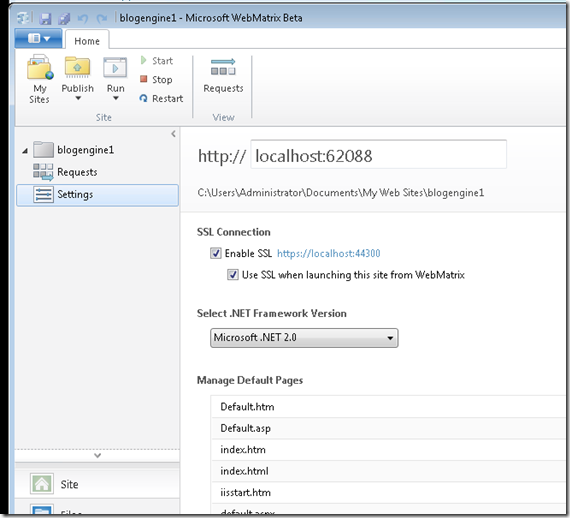This screenshot has width=570, height=518.
Task: Collapse the blogengine1 tree node
Action: pos(25,150)
